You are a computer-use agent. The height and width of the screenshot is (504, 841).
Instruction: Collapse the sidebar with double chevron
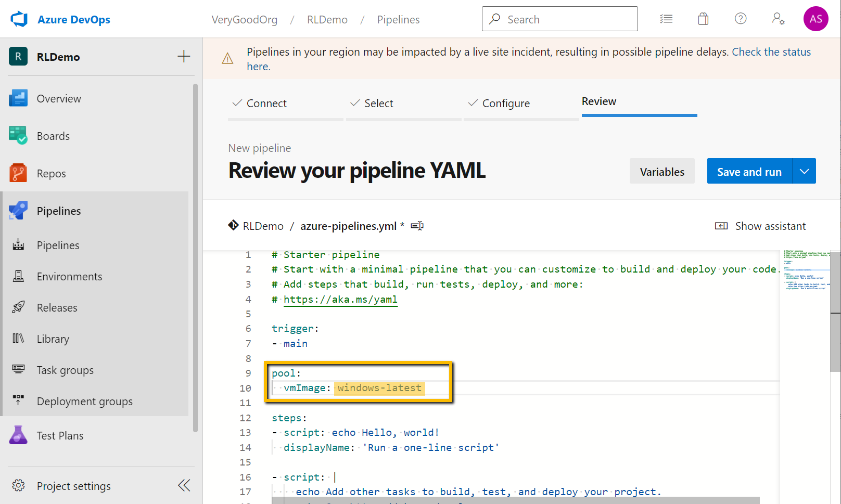[x=184, y=485]
